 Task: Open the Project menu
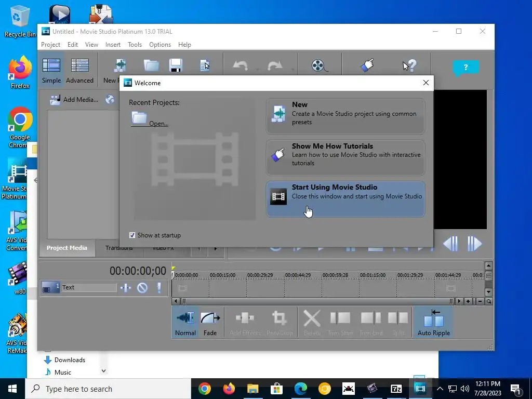coord(50,45)
